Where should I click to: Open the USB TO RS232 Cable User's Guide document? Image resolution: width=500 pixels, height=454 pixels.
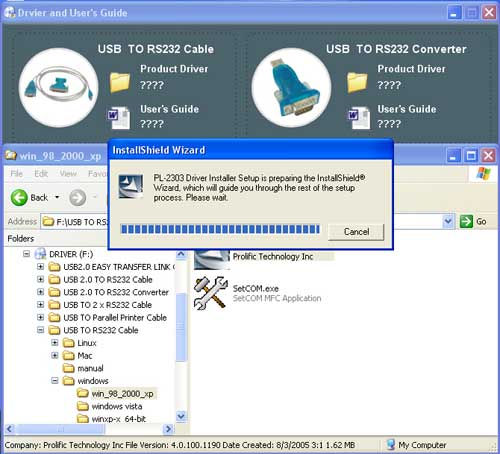tap(119, 117)
